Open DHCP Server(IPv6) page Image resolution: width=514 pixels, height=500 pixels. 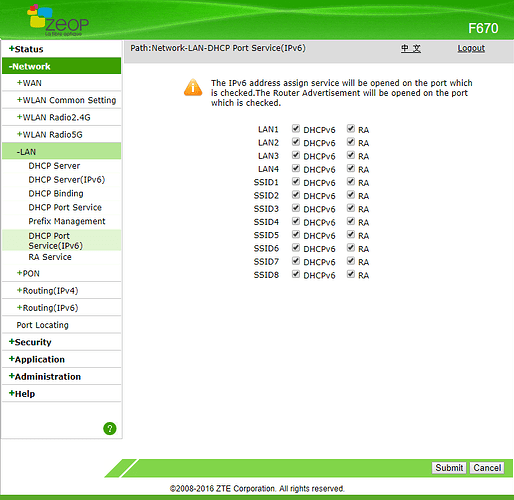coord(67,180)
